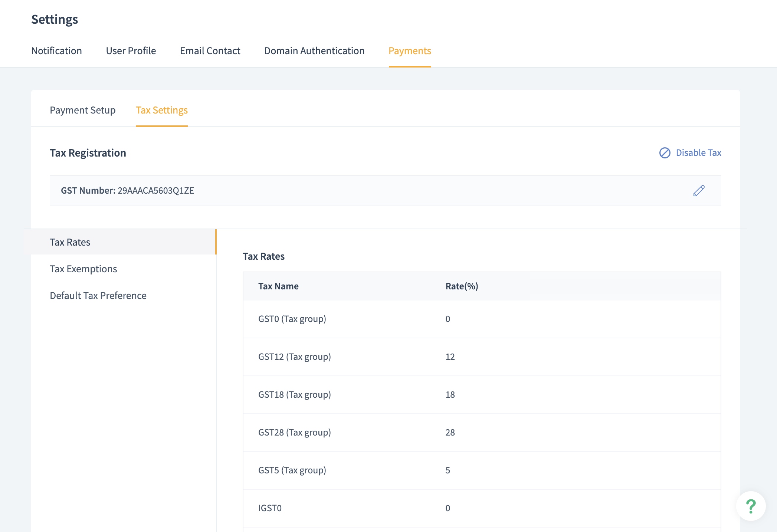The image size is (777, 532).
Task: Open the green question mark help widget
Action: [x=751, y=506]
